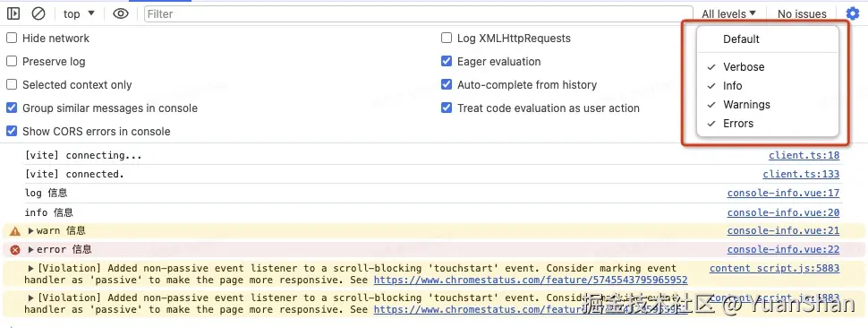Screen dimensions: 868x328
Task: Open content_script.js:5883 link on first Violation
Action: pyautogui.click(x=774, y=269)
